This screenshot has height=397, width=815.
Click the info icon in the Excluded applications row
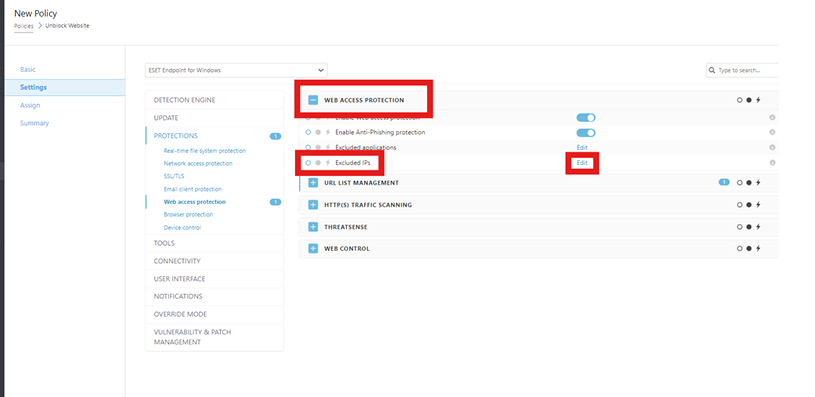click(x=772, y=148)
